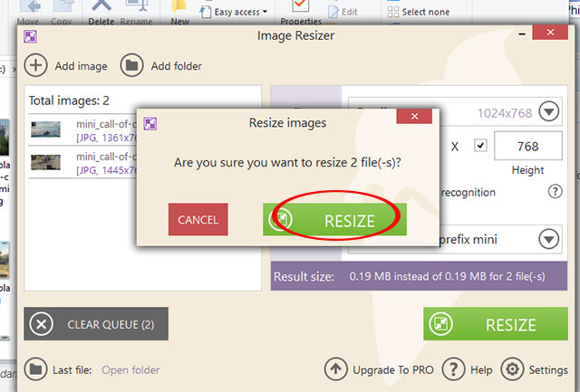
Task: Click the Add folder icon
Action: [131, 65]
